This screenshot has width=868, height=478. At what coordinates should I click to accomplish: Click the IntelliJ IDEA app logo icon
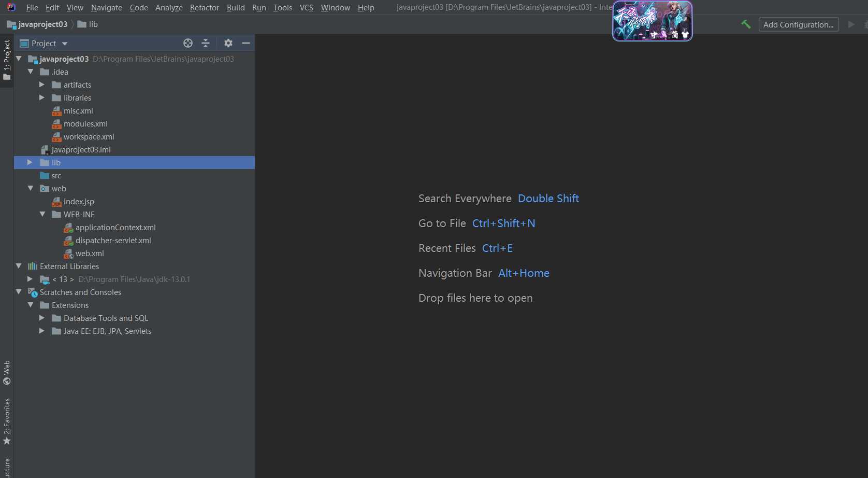pyautogui.click(x=11, y=7)
